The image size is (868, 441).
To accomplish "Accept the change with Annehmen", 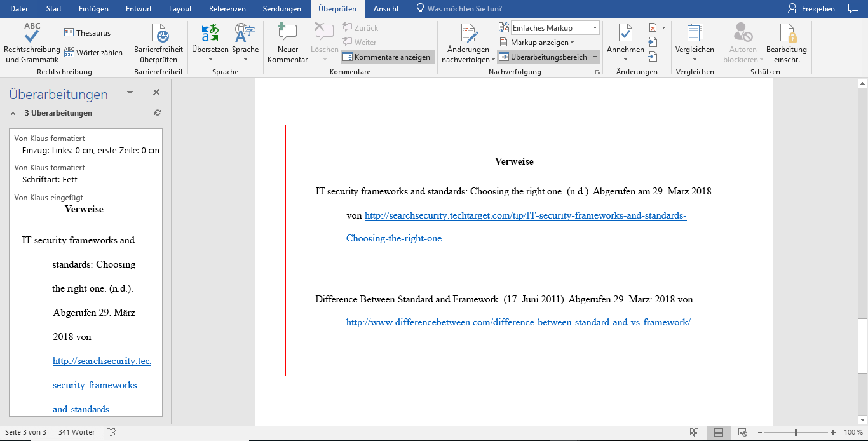I will click(x=625, y=37).
